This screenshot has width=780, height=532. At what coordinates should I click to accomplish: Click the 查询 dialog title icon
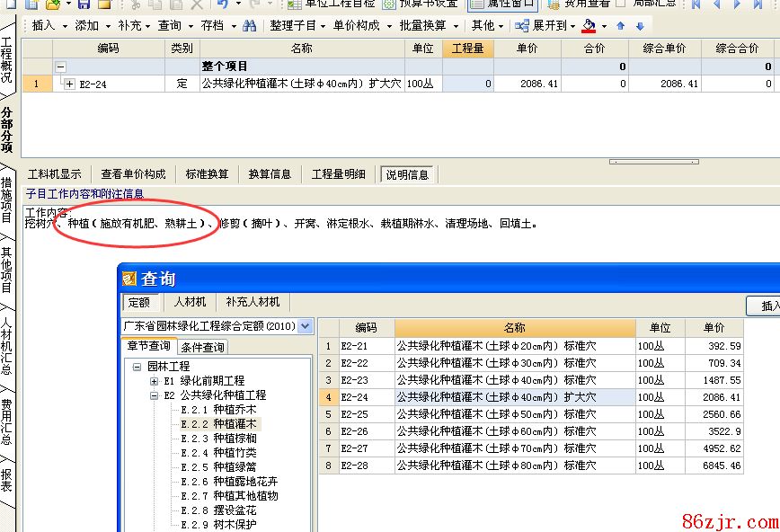[130, 279]
